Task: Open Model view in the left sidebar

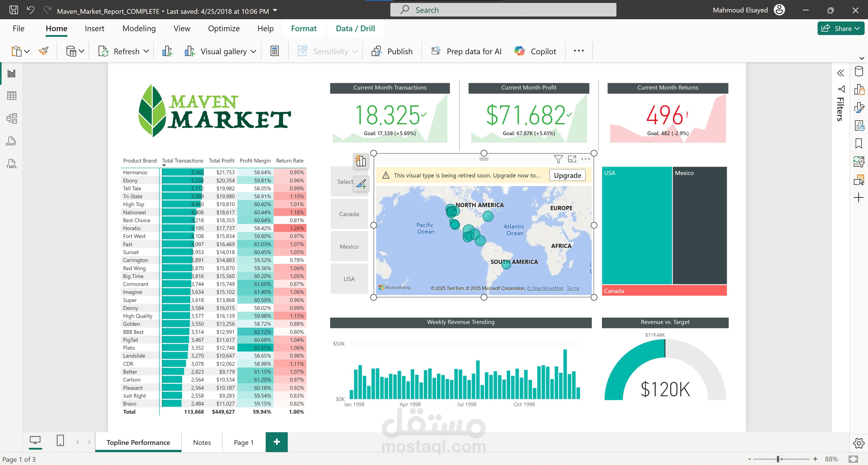Action: tap(12, 118)
